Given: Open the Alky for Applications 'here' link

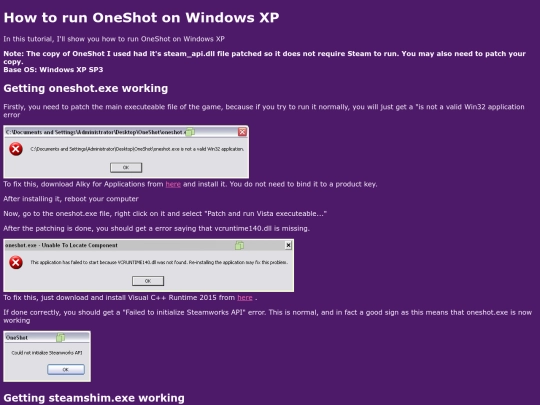Looking at the screenshot, I should click(173, 184).
